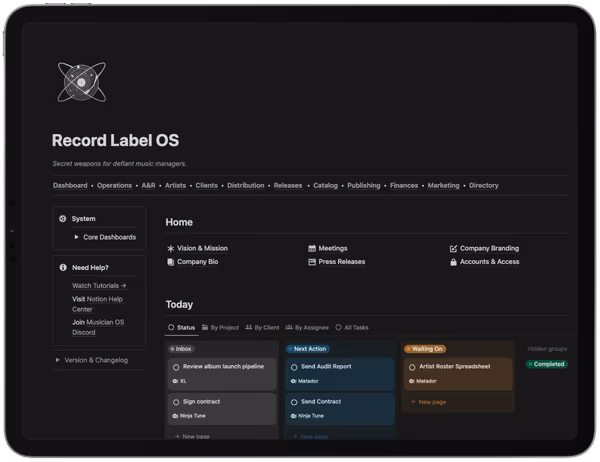Check off Sign contract task circle
The image size is (600, 462).
176,402
